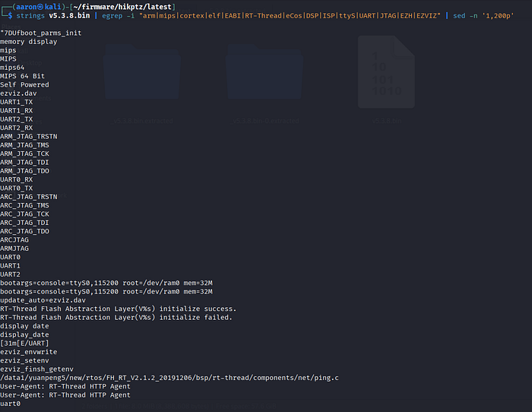Select the v5.3.8.bin binary file icon

tap(386, 72)
